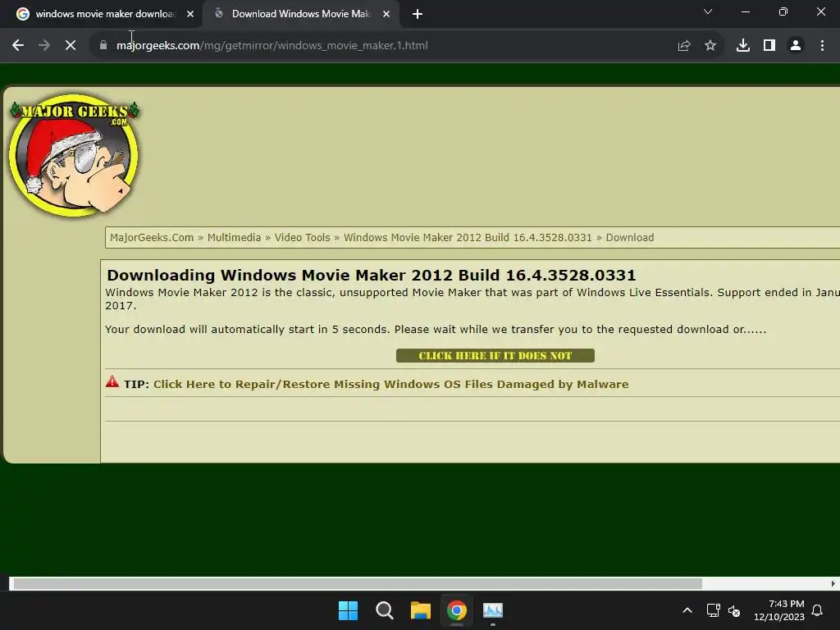The image size is (840, 630).
Task: Open Windows Start menu
Action: (348, 610)
